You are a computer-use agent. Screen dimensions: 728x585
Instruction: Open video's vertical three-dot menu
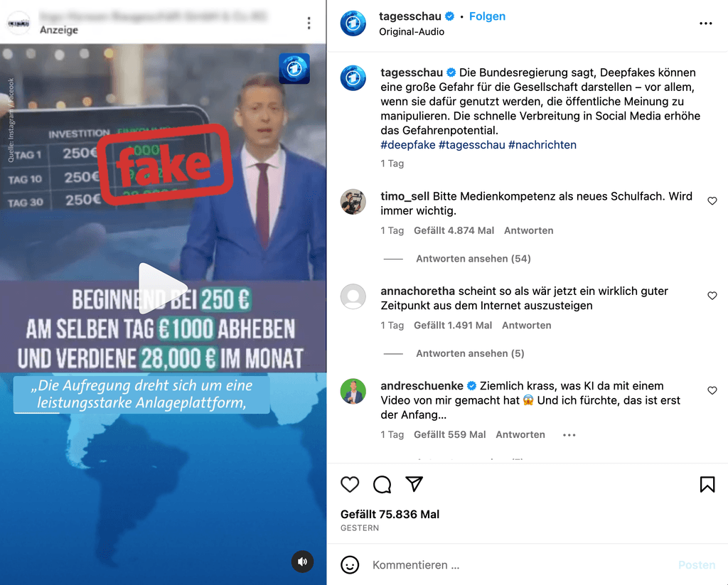[x=309, y=23]
